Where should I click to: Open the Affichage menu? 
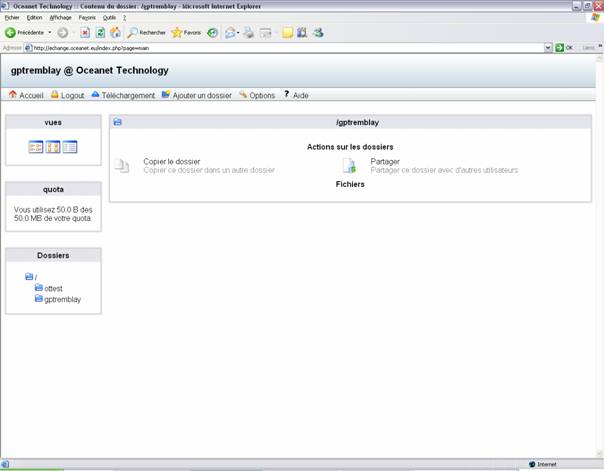click(60, 18)
